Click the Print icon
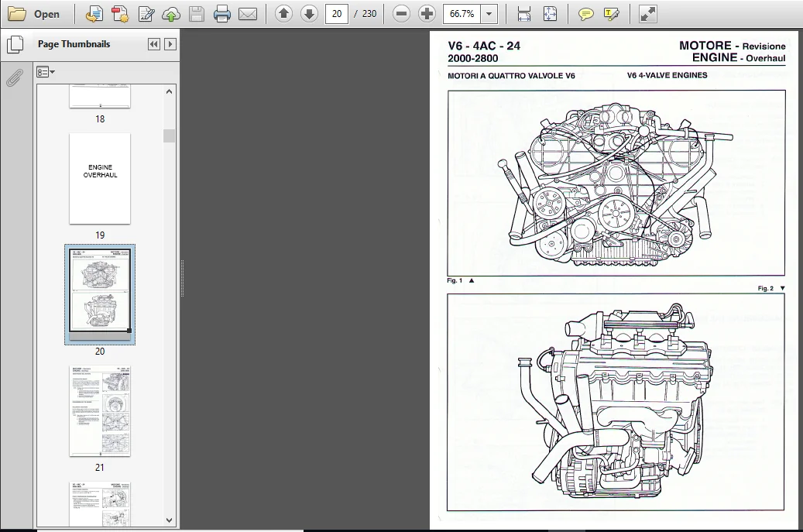Screen dimensions: 803x532 point(221,14)
